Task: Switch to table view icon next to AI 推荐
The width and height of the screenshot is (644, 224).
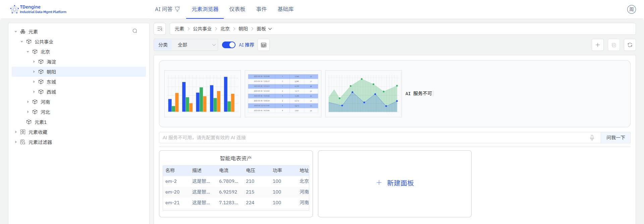Action: coord(264,45)
